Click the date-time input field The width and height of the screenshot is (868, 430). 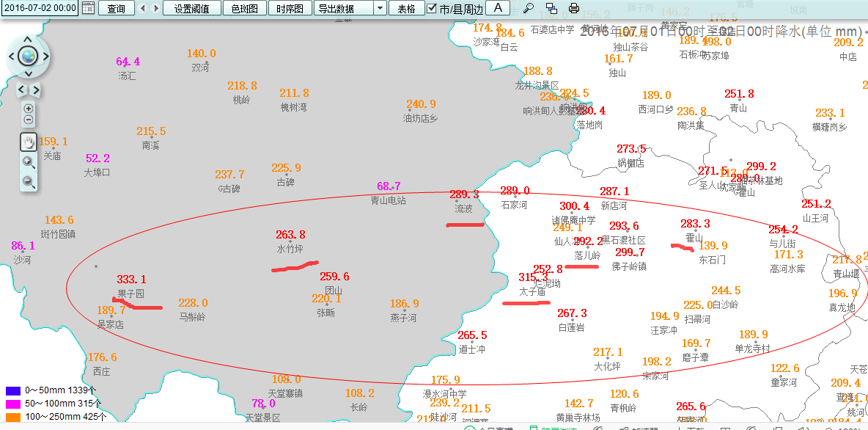click(x=40, y=8)
